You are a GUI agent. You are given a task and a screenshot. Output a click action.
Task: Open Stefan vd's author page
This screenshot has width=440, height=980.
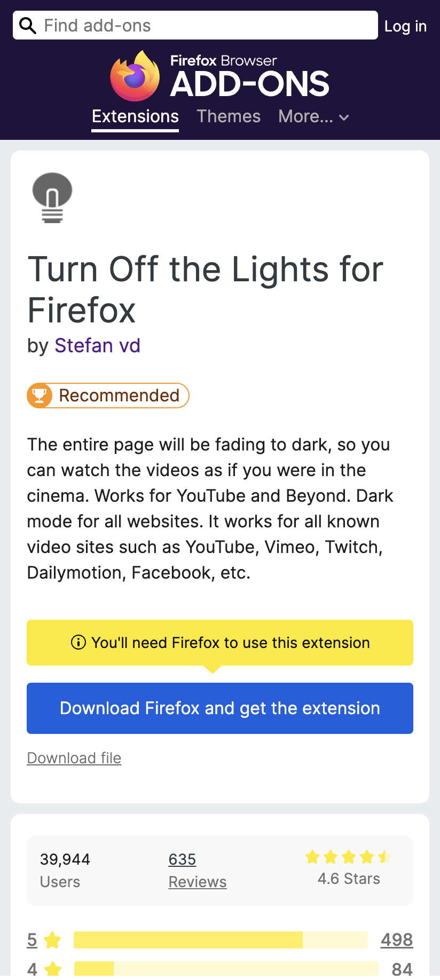coord(97,346)
